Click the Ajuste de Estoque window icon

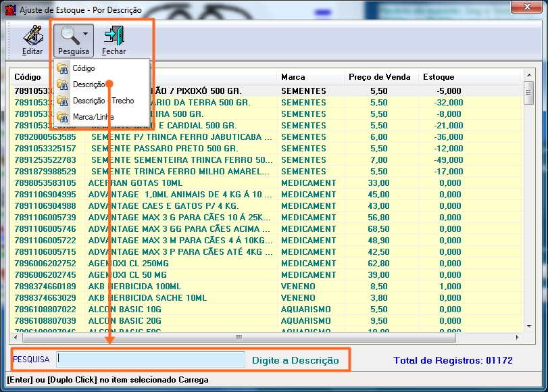11,9
